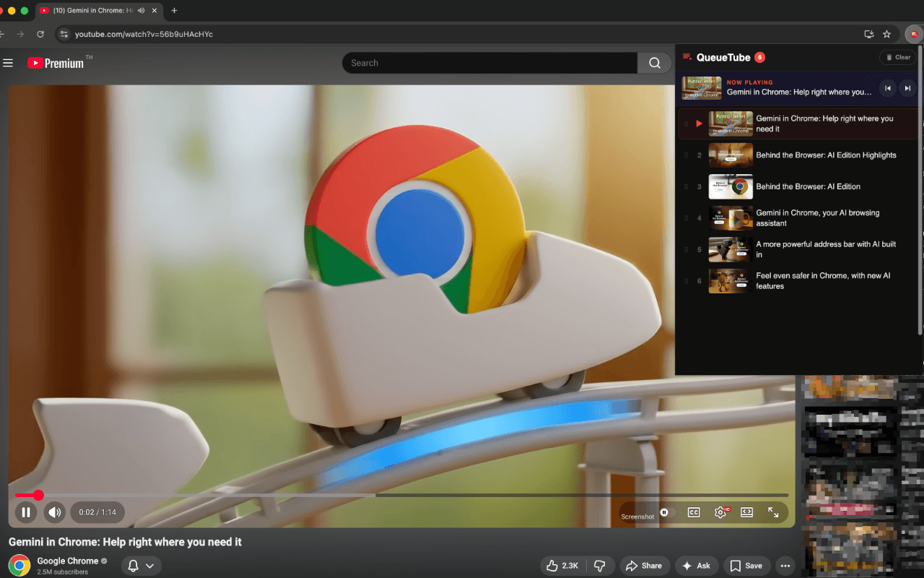
Task: Mute the video using the speaker icon
Action: click(x=55, y=512)
